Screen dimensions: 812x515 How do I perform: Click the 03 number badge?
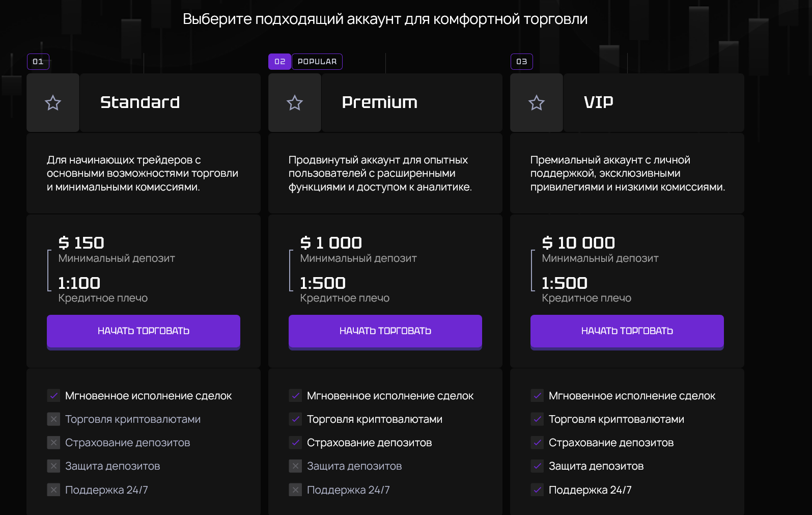(x=522, y=62)
